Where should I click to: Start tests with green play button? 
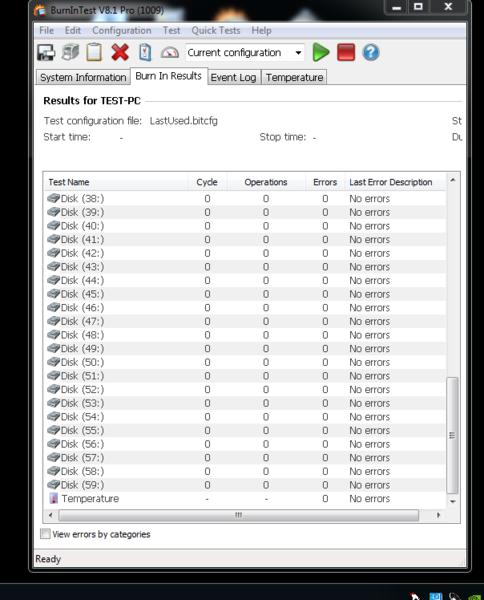[320, 52]
